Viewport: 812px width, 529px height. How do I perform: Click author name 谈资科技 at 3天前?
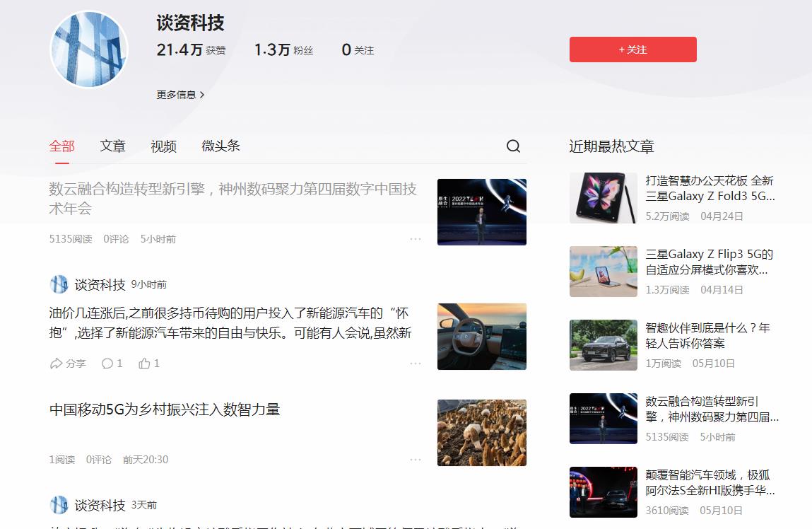tap(100, 505)
